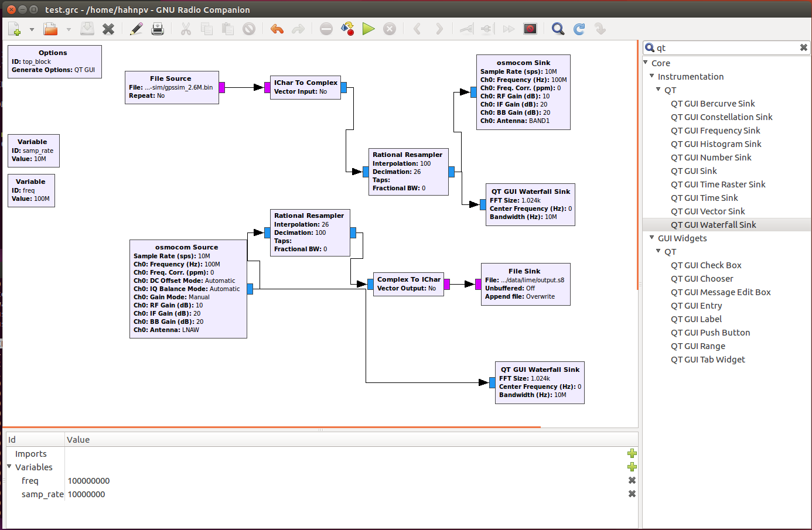Screen dimensions: 812x530
Task: Click the block search input field
Action: click(x=725, y=48)
